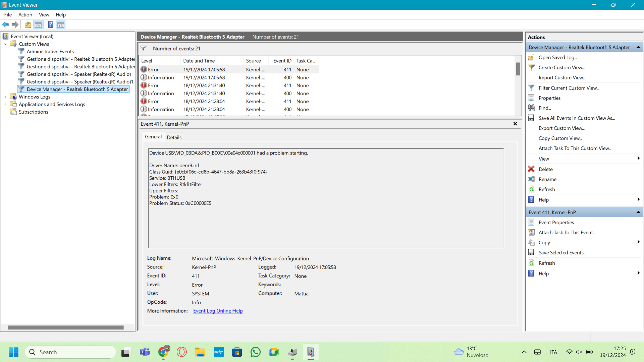The height and width of the screenshot is (362, 644).
Task: Click the Show/Hide Action Pane toolbar icon
Action: (61, 24)
